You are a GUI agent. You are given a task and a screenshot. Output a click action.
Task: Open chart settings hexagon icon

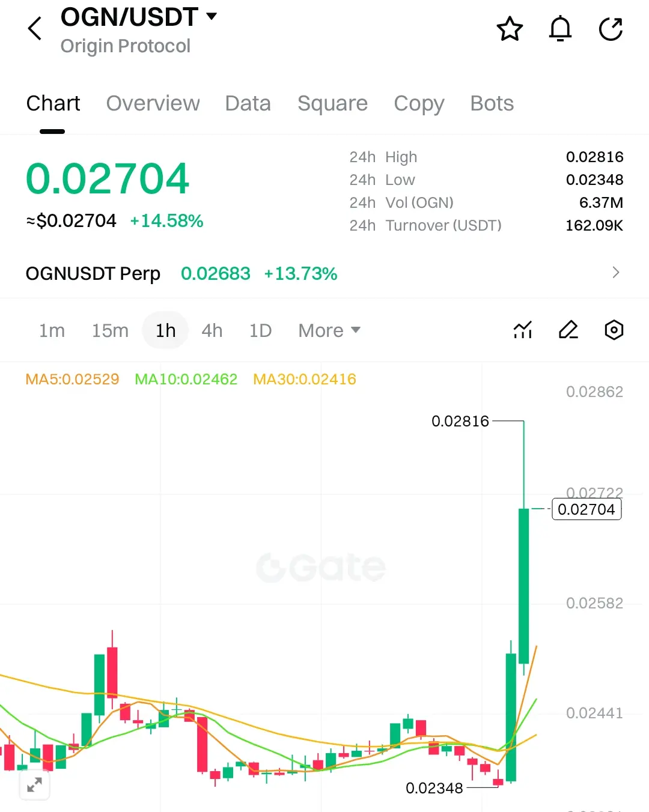click(614, 330)
